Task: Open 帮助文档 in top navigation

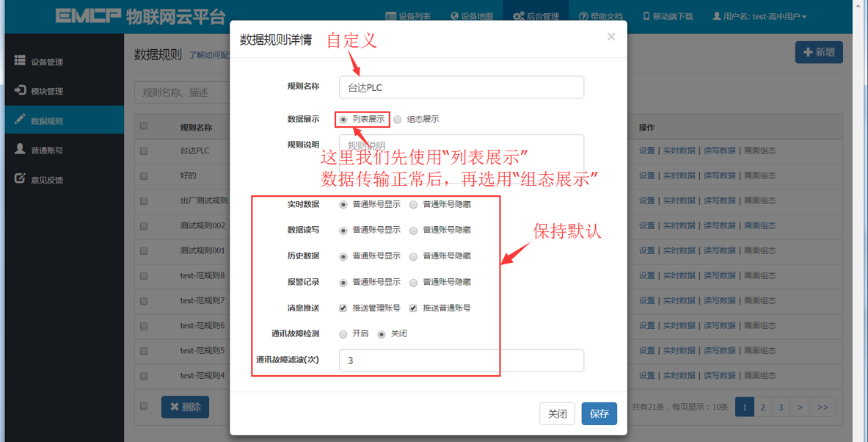Action: click(600, 17)
